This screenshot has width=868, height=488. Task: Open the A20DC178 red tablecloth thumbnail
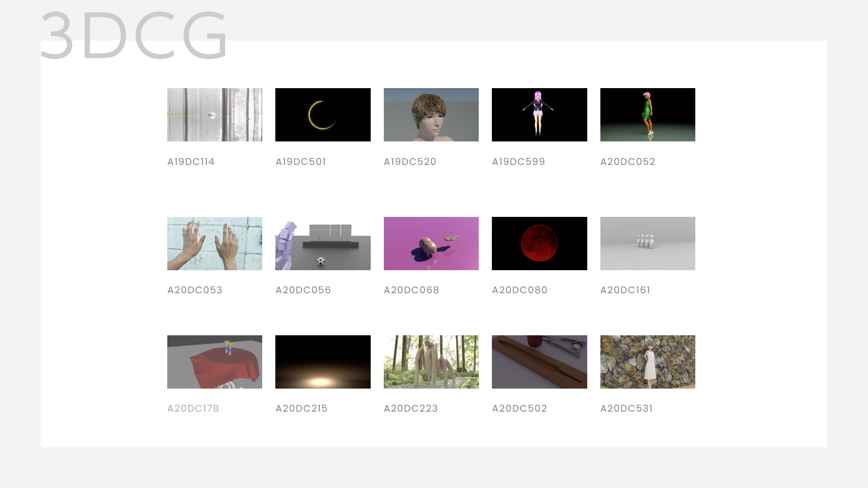click(215, 362)
